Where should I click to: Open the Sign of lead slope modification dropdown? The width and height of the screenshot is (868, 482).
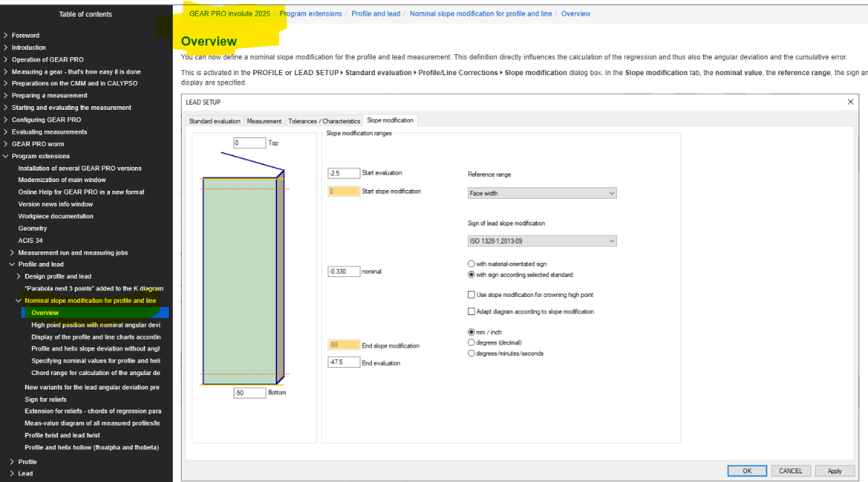(542, 241)
